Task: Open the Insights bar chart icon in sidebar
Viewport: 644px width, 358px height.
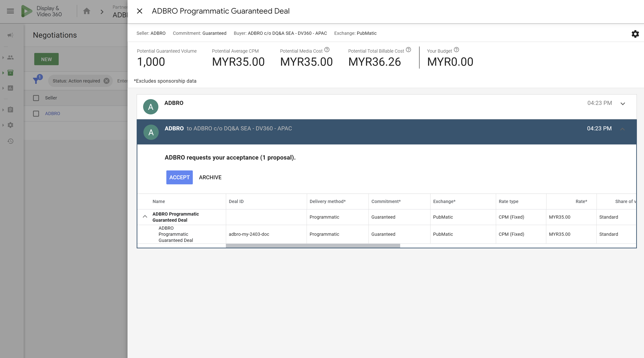Action: (10, 88)
